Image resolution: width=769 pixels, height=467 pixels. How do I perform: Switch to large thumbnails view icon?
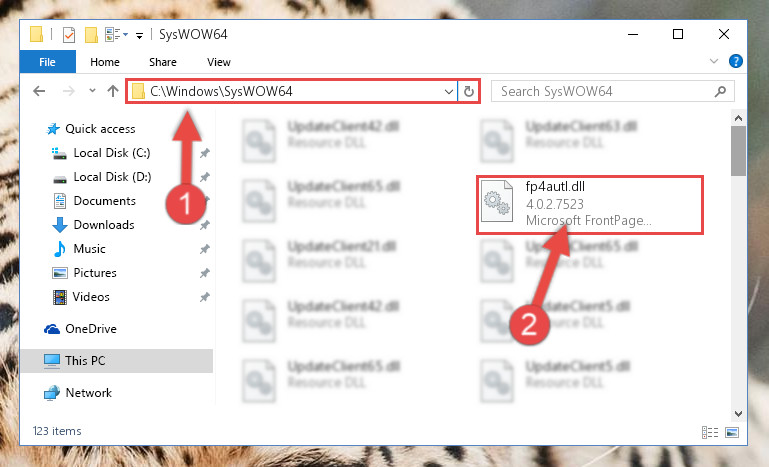pos(732,432)
